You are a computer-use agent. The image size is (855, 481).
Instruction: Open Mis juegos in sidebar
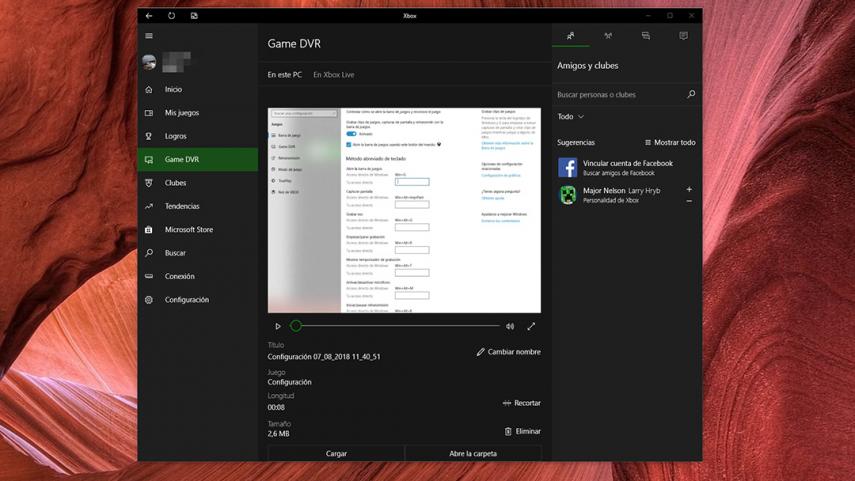tap(198, 113)
